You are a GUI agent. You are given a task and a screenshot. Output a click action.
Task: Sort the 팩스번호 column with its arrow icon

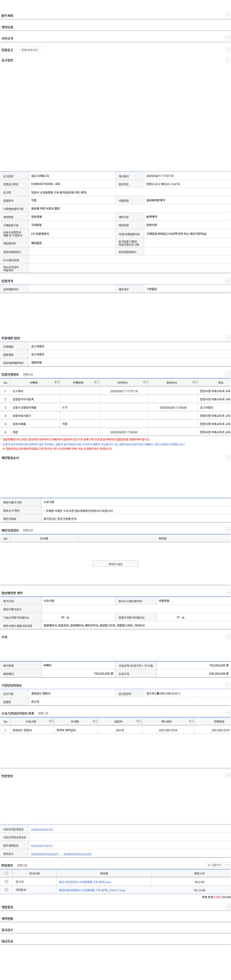[190, 721]
